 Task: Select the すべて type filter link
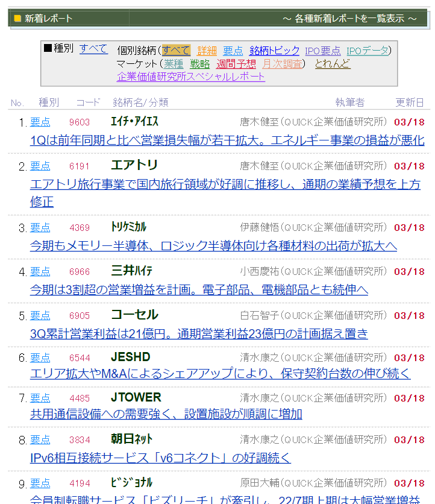point(93,49)
